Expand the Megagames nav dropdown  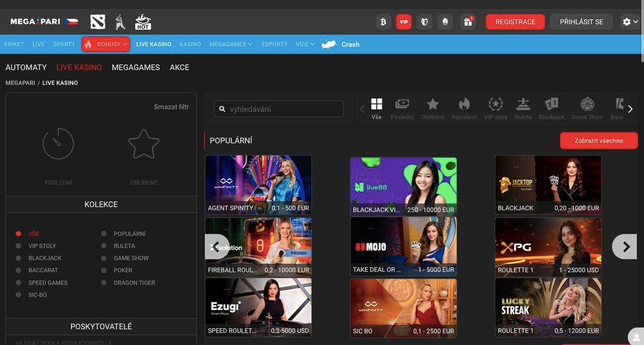231,44
